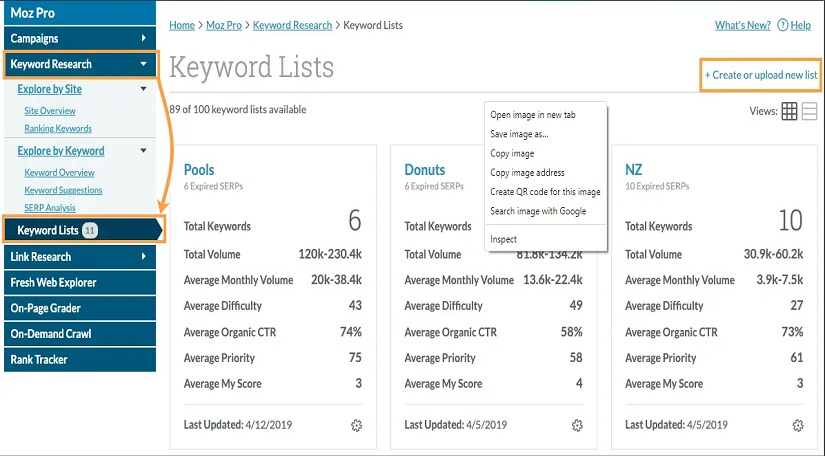The height and width of the screenshot is (456, 825).
Task: Click NZ Average Organic CTR 73%
Action: coord(792,332)
